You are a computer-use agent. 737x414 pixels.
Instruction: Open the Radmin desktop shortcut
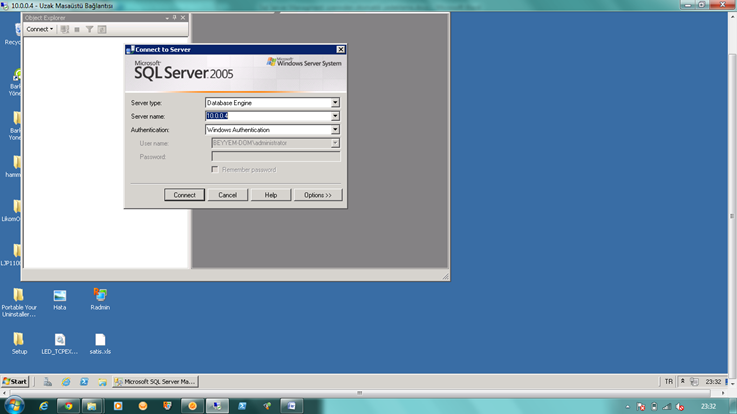(x=100, y=299)
